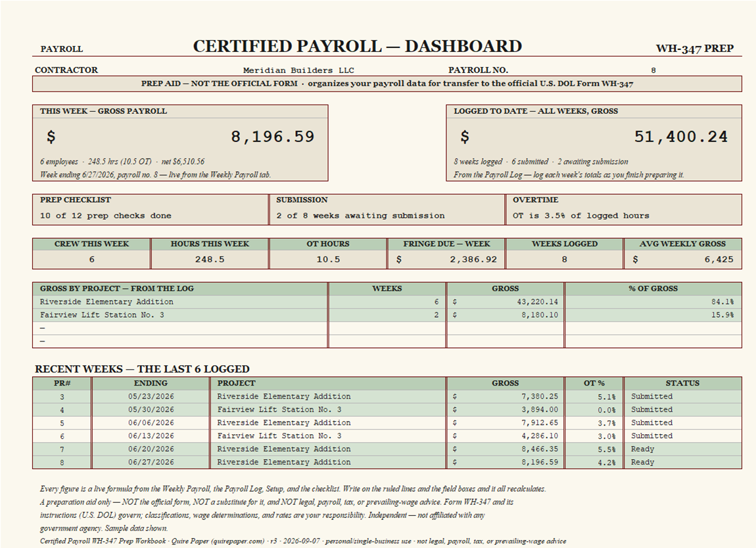This screenshot has height=548, width=756.
Task: Select the OT HOURS value 10.5
Action: (328, 260)
